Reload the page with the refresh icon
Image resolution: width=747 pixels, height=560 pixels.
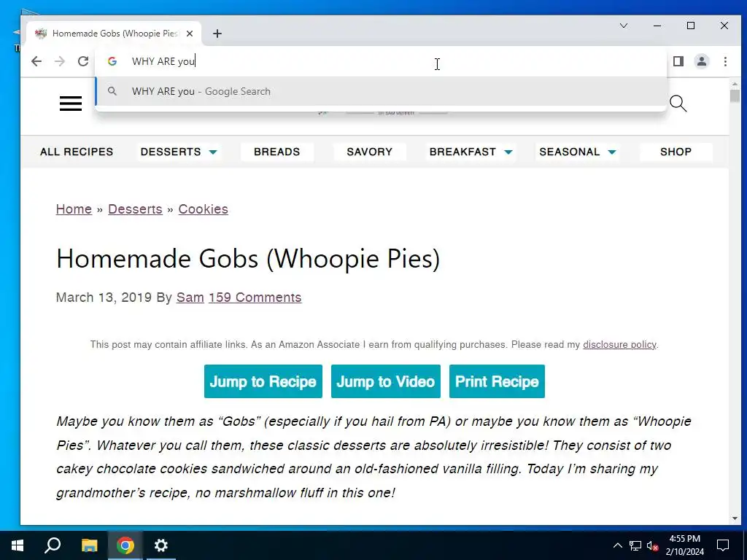click(x=83, y=61)
